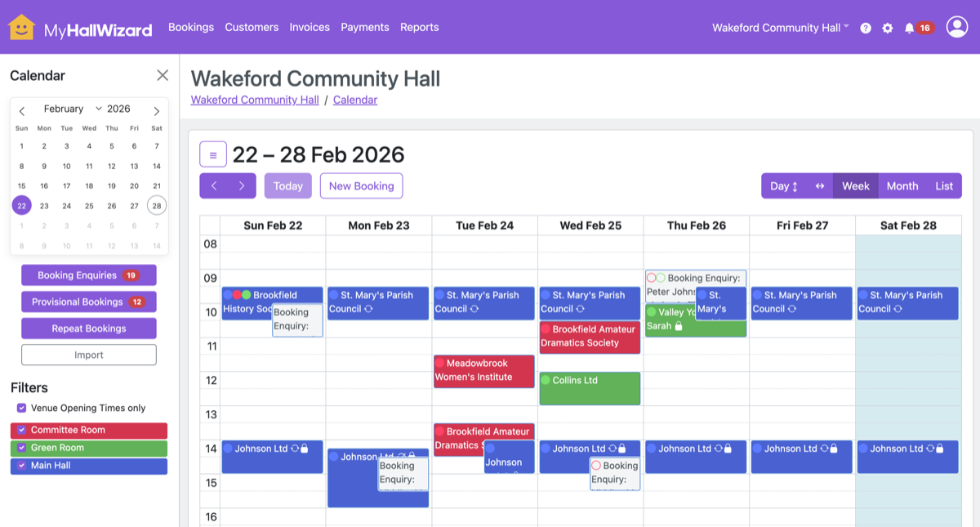Click the next-month arrow in the mini calendar

(156, 109)
